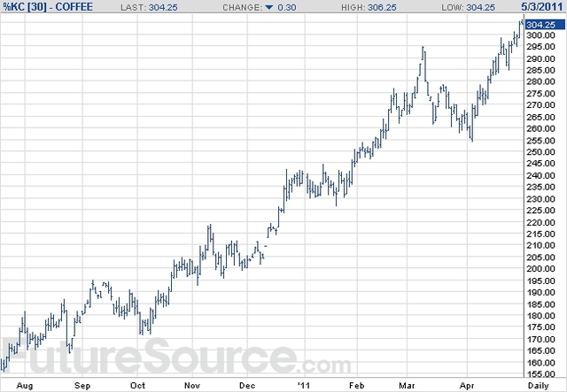The image size is (567, 392).
Task: Click the Dec label on time axis
Action: pos(247,386)
